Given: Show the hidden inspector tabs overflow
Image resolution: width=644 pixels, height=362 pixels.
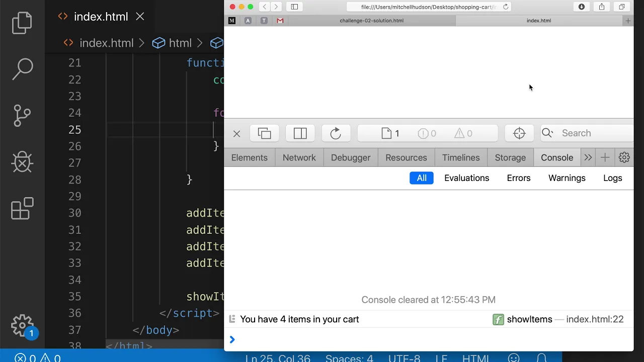Looking at the screenshot, I should point(588,157).
